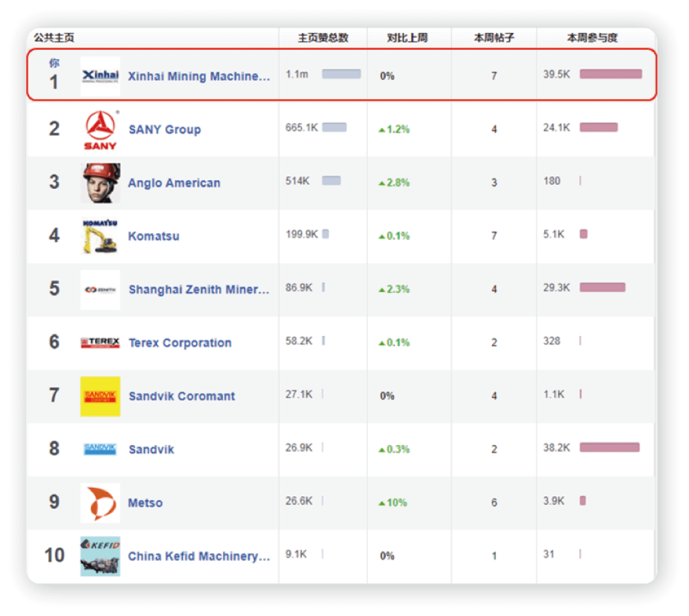Click Xinhai's 1.1m total likes value
The width and height of the screenshot is (689, 616).
pyautogui.click(x=297, y=74)
